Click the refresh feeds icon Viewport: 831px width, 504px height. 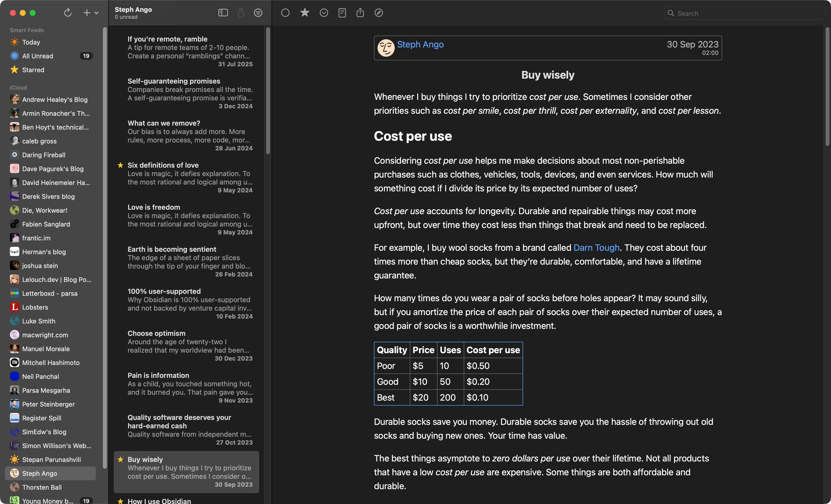pyautogui.click(x=68, y=13)
